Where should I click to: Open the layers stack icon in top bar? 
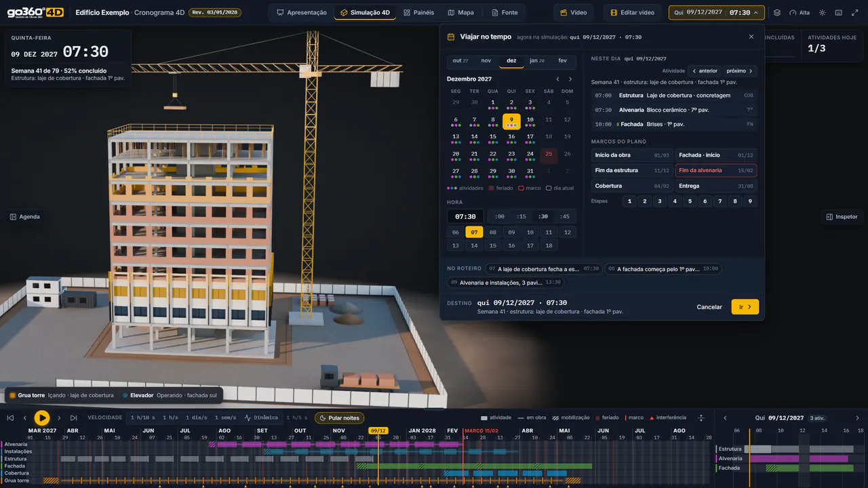[777, 13]
